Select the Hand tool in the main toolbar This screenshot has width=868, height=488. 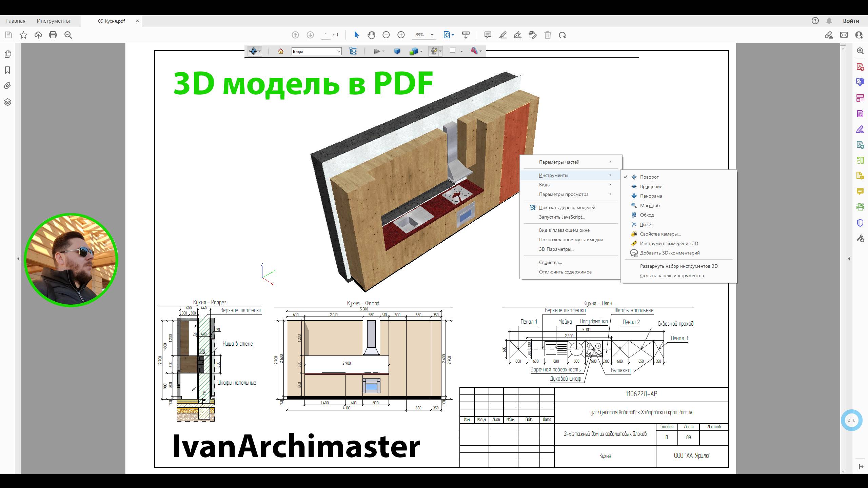coord(371,35)
